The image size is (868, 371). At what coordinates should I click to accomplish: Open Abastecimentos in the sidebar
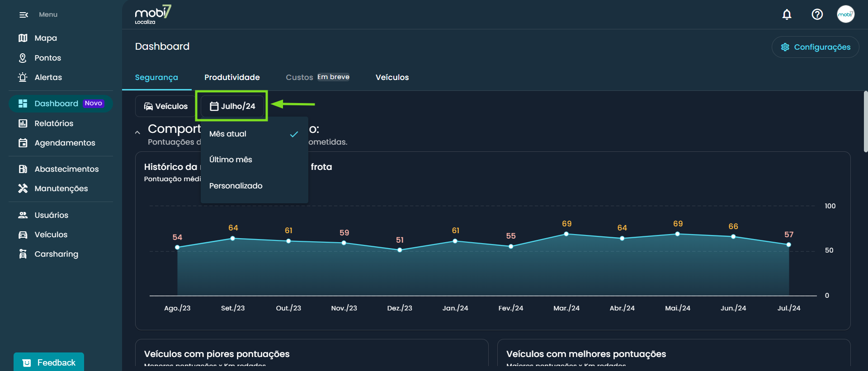[x=66, y=169]
